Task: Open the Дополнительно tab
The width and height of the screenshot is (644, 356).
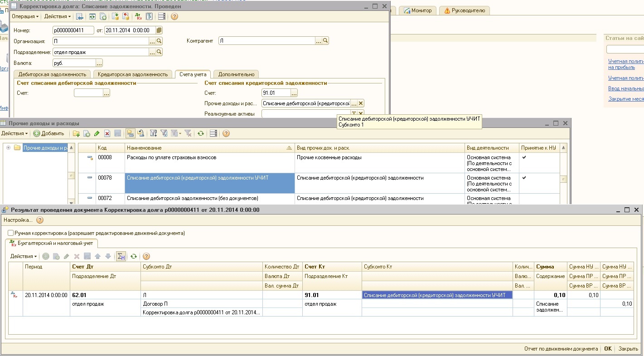Action: click(x=237, y=74)
